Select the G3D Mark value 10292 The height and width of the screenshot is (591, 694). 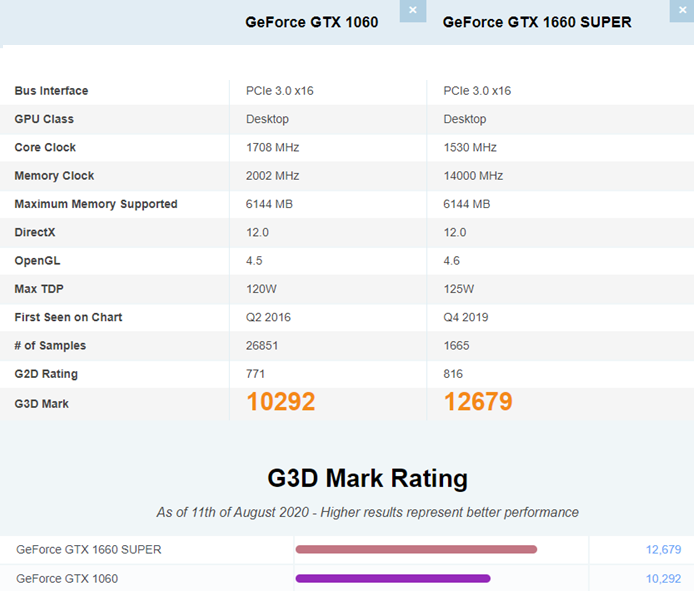pyautogui.click(x=281, y=402)
